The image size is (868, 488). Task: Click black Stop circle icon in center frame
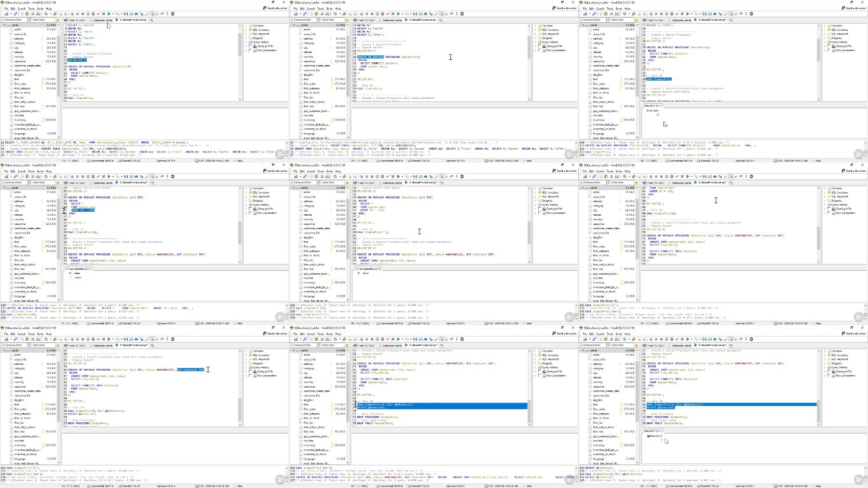462,176
